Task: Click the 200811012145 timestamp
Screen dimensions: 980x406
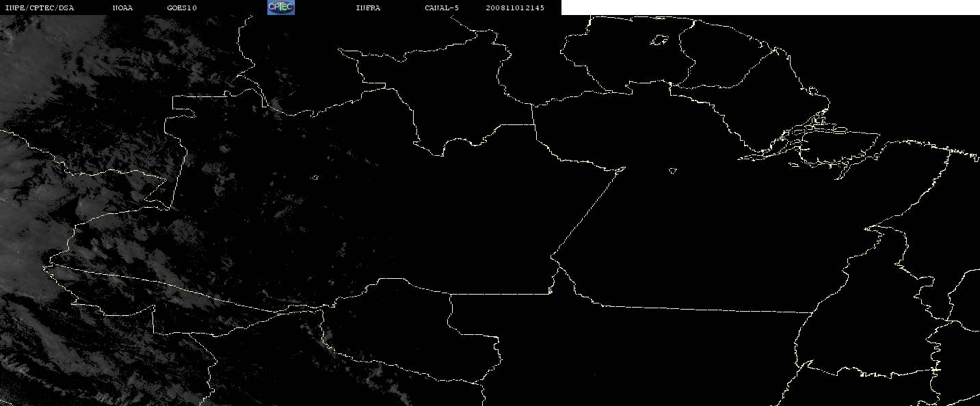Action: (515, 8)
